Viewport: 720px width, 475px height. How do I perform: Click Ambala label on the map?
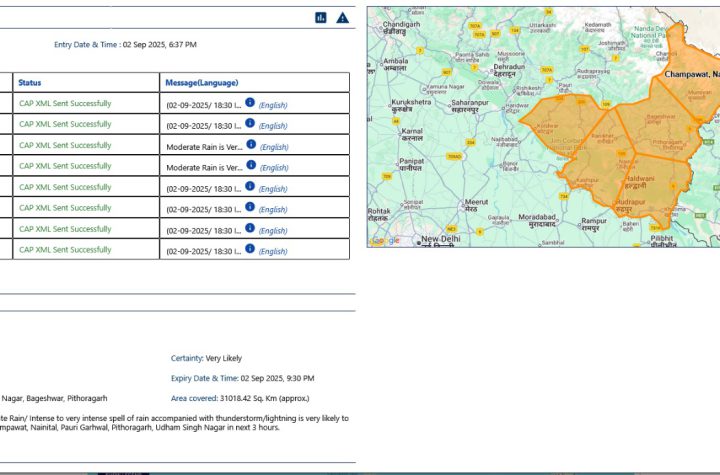coord(395,64)
